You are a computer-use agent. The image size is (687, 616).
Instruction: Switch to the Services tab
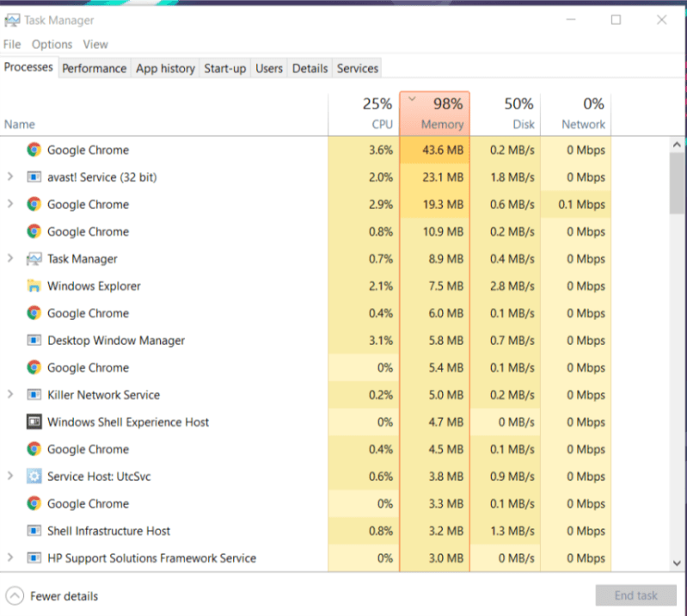pyautogui.click(x=357, y=68)
